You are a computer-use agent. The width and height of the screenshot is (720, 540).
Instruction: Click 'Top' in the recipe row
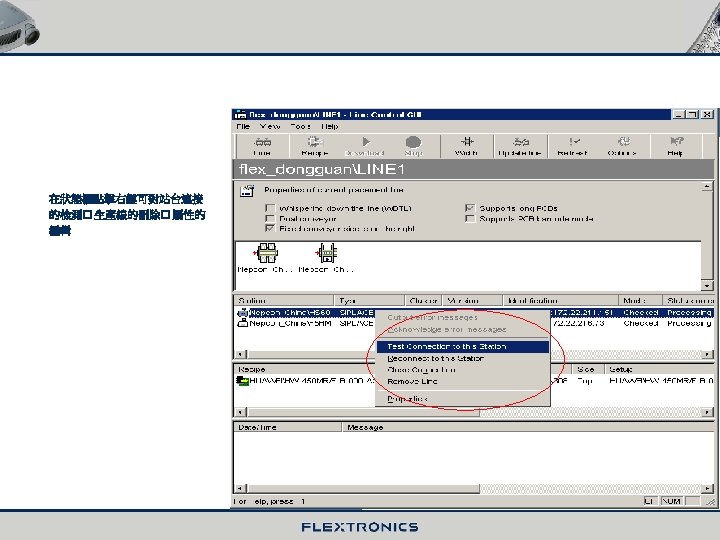(x=585, y=381)
